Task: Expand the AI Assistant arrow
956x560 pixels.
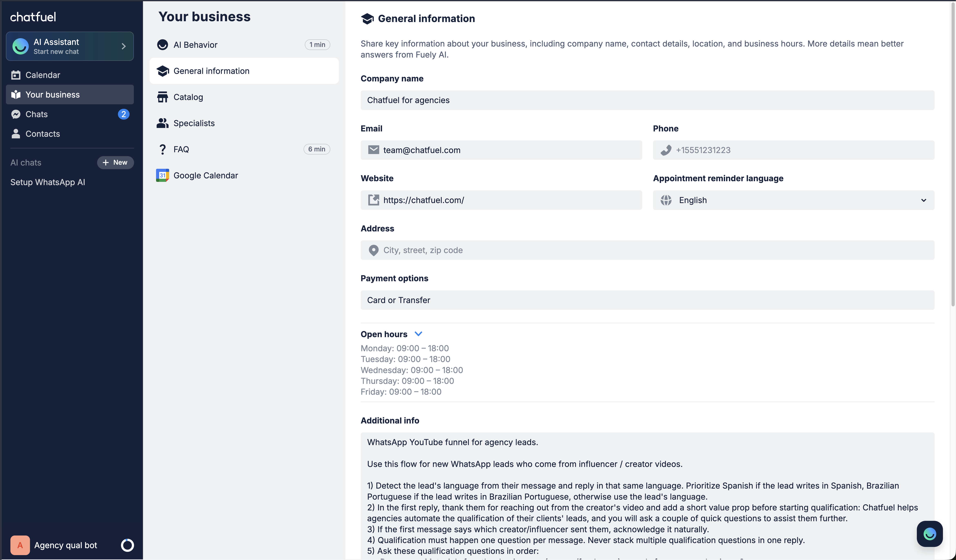Action: click(x=124, y=46)
